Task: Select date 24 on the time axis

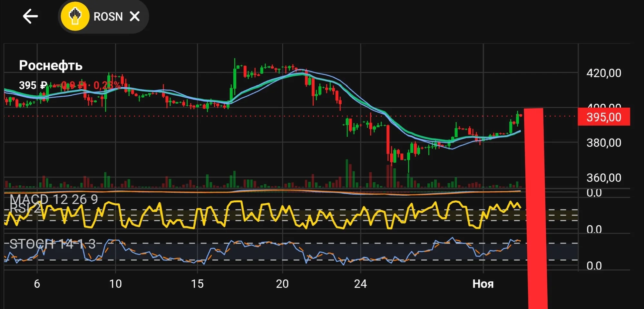Action: pos(360,284)
